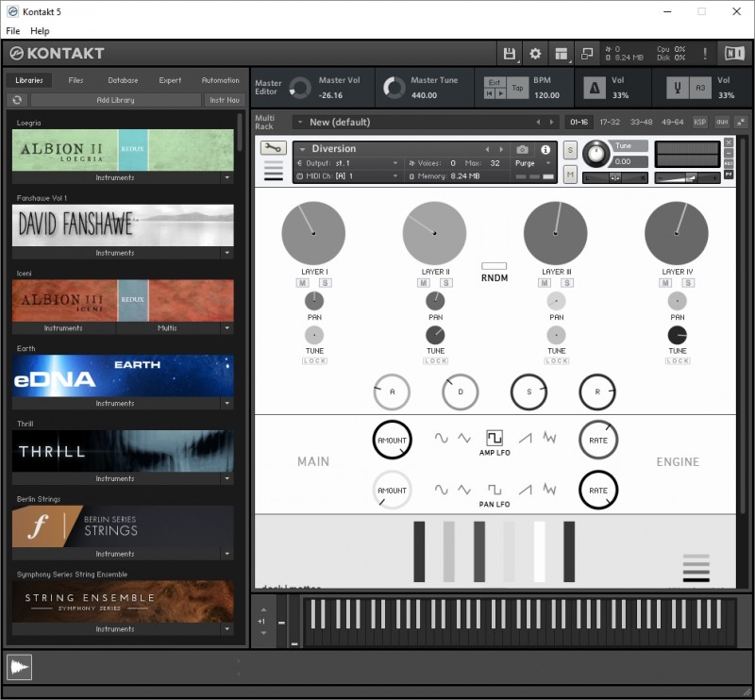The width and height of the screenshot is (755, 700).
Task: Switch to the Files tab
Action: 75,80
